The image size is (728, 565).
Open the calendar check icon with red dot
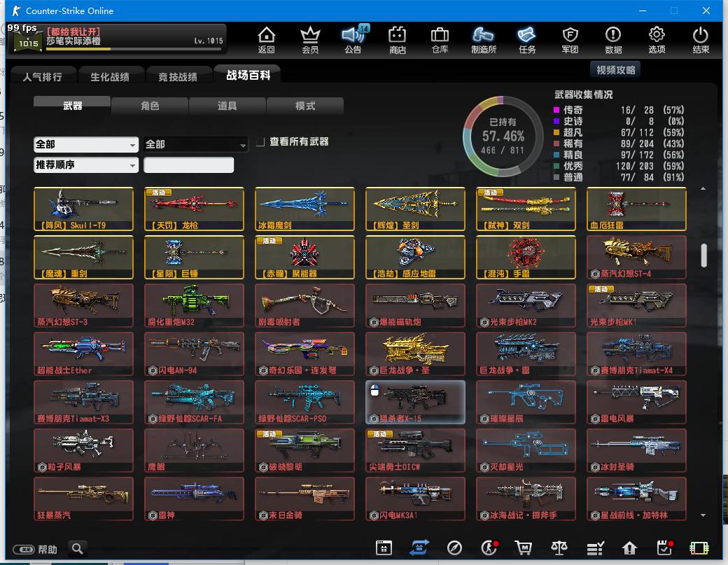665,547
